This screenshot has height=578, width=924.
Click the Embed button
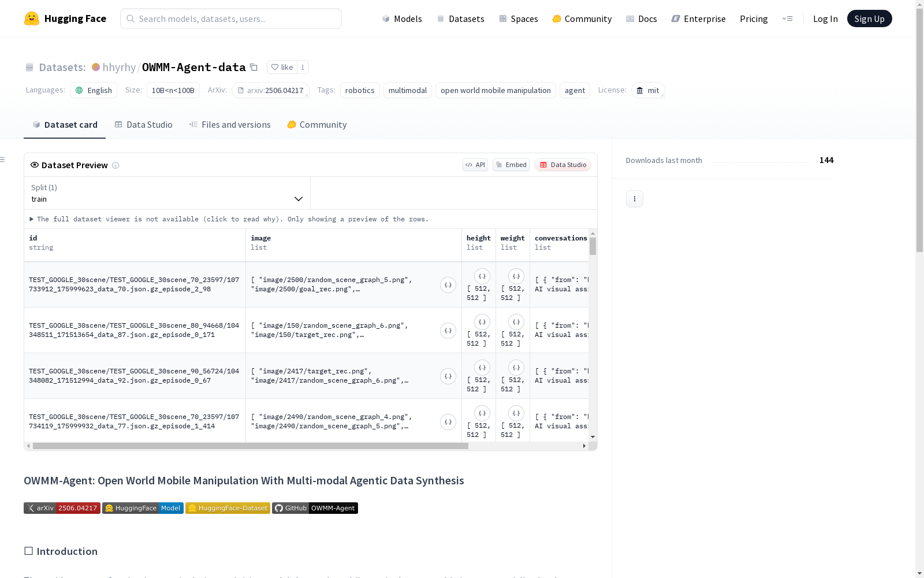[x=511, y=165]
